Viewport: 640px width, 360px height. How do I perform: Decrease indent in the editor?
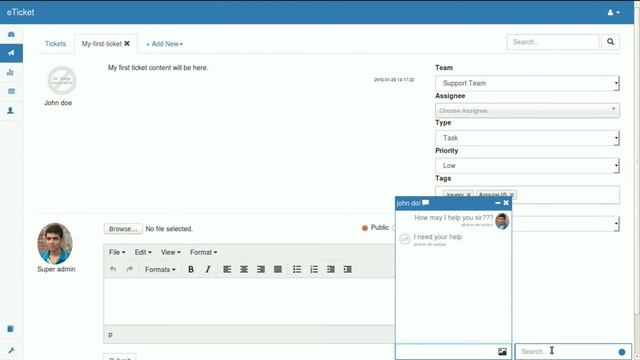pyautogui.click(x=331, y=269)
